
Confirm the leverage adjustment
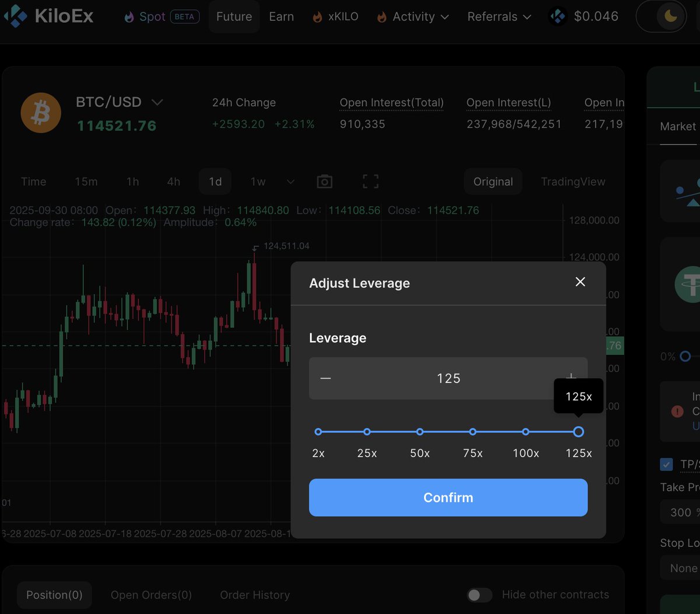(448, 497)
